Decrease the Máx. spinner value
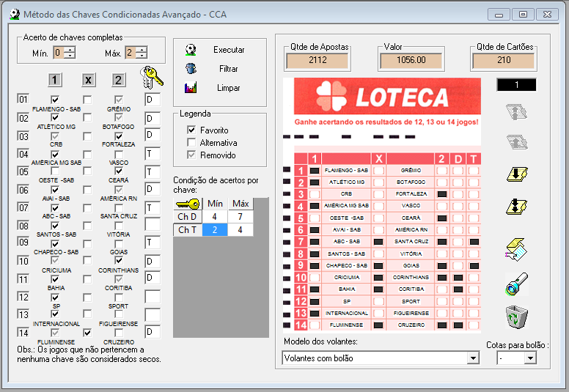This screenshot has width=569, height=392. 142,55
